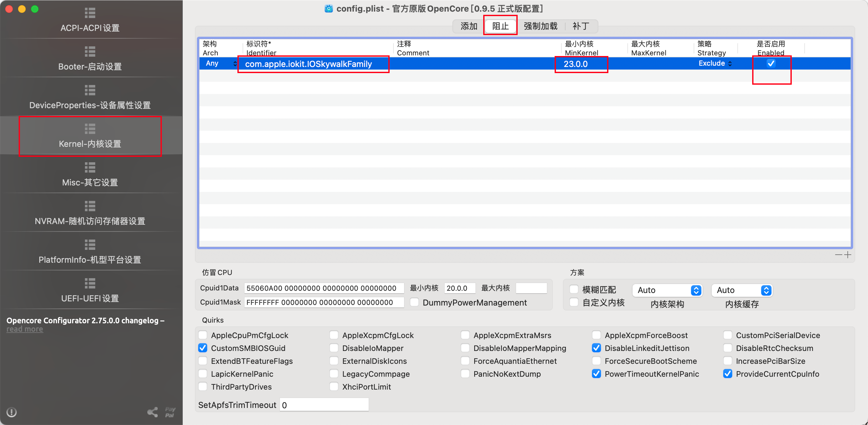The height and width of the screenshot is (425, 868).
Task: Click the 'read more' changelog link
Action: click(24, 329)
